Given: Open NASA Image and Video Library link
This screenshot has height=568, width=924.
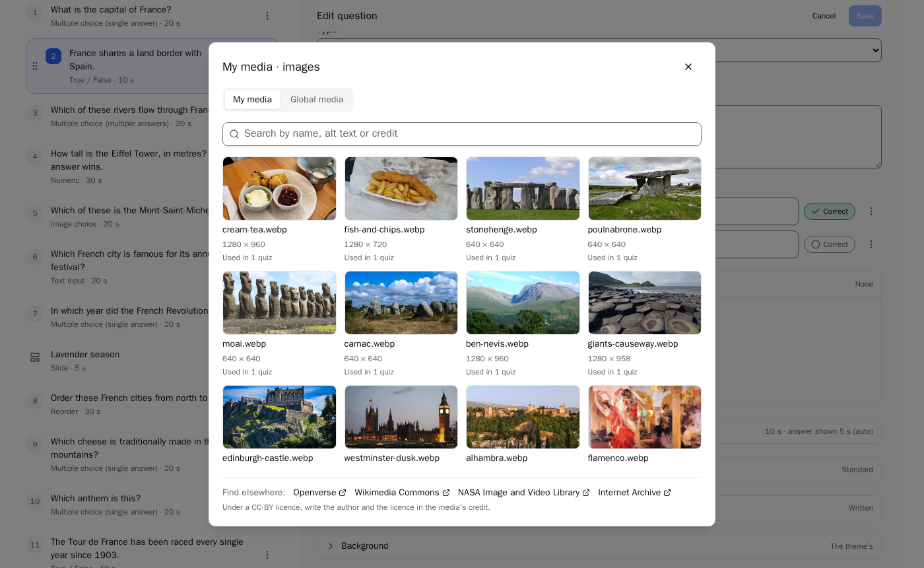Looking at the screenshot, I should (524, 493).
